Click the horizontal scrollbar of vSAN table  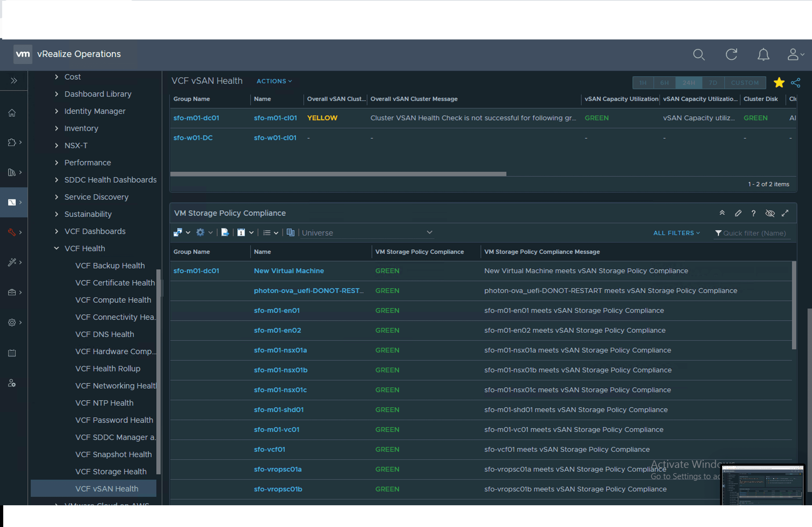[x=338, y=174]
